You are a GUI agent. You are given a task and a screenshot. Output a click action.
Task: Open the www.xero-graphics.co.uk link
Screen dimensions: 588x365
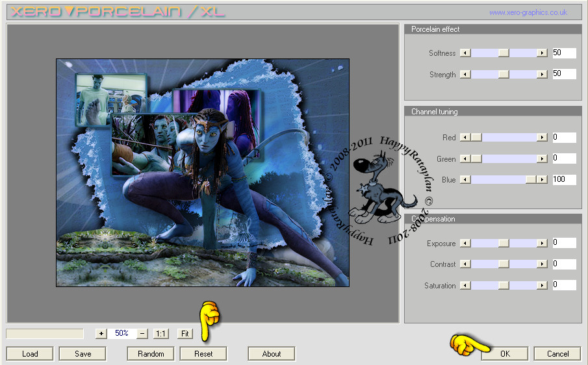pos(528,12)
